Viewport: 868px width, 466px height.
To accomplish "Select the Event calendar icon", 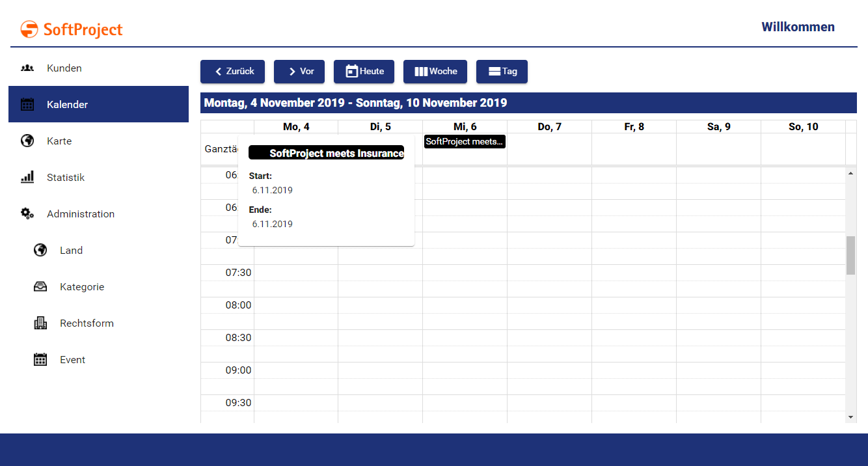I will (x=40, y=359).
